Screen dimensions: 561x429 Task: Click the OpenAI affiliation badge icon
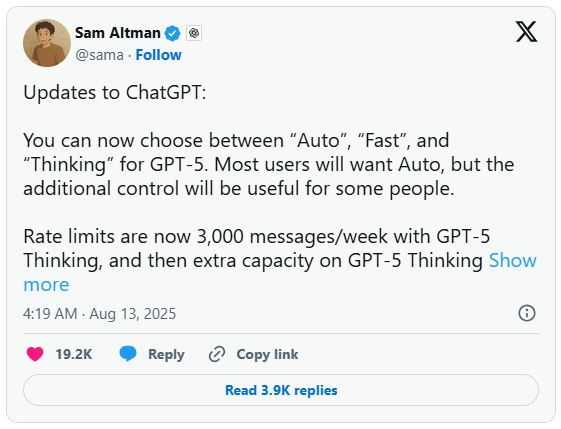(x=194, y=33)
